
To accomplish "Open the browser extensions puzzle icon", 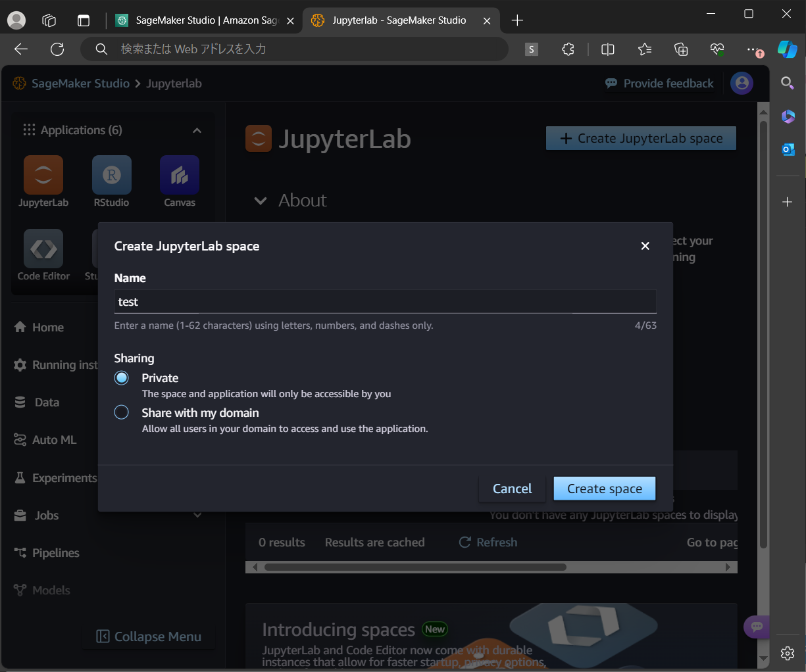I will point(568,49).
